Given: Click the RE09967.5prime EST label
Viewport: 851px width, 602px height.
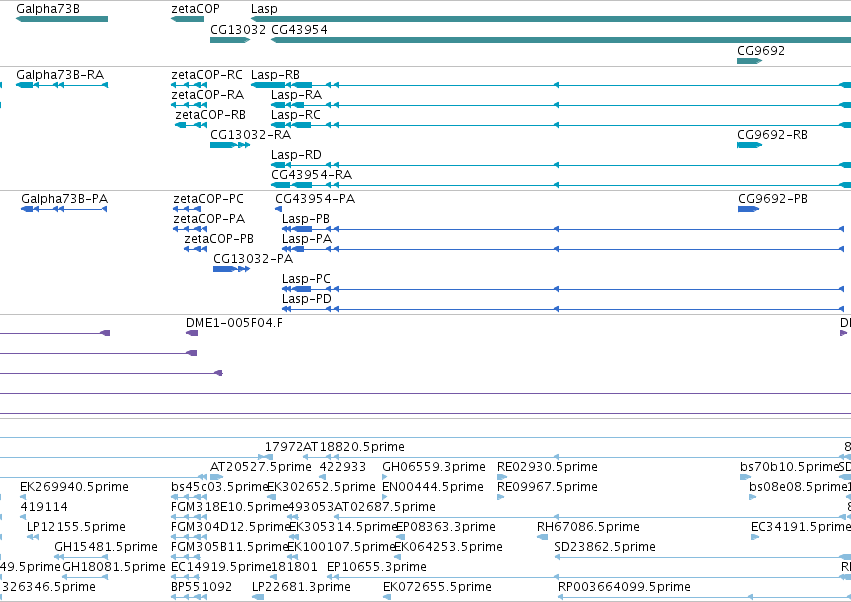Looking at the screenshot, I should coord(547,487).
